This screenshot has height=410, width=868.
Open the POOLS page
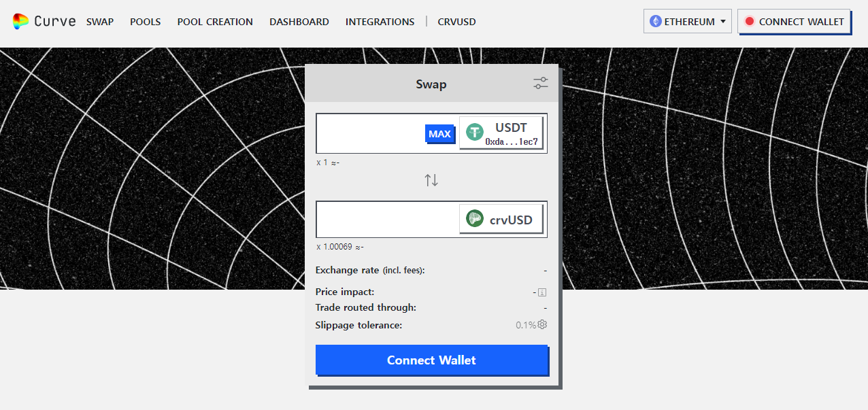click(146, 22)
